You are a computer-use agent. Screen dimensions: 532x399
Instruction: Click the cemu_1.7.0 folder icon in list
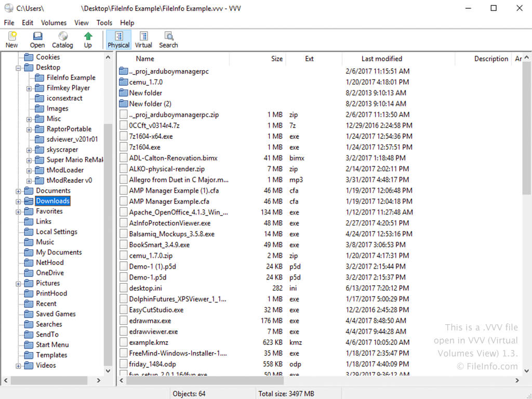tap(124, 82)
